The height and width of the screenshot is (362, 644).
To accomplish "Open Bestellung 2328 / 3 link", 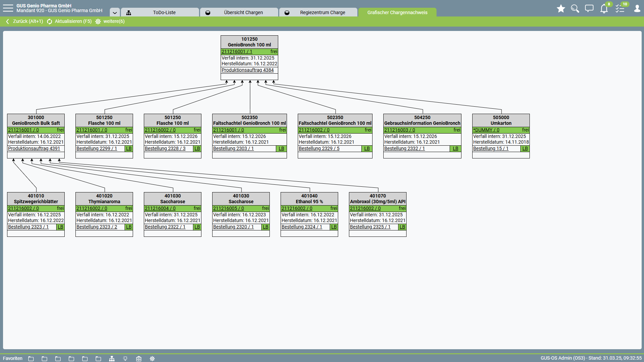I will click(x=165, y=148).
